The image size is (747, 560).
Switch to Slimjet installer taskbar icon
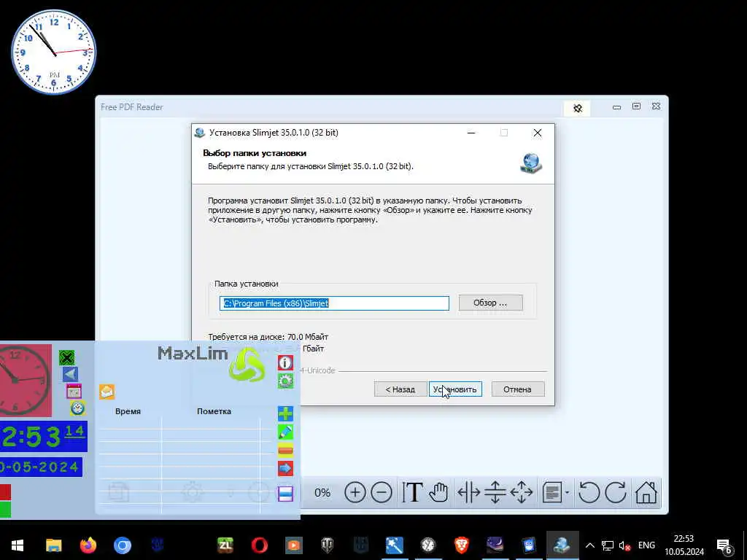pos(562,545)
